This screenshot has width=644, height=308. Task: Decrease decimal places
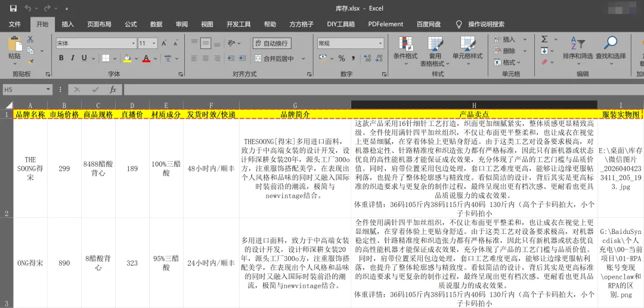click(379, 58)
